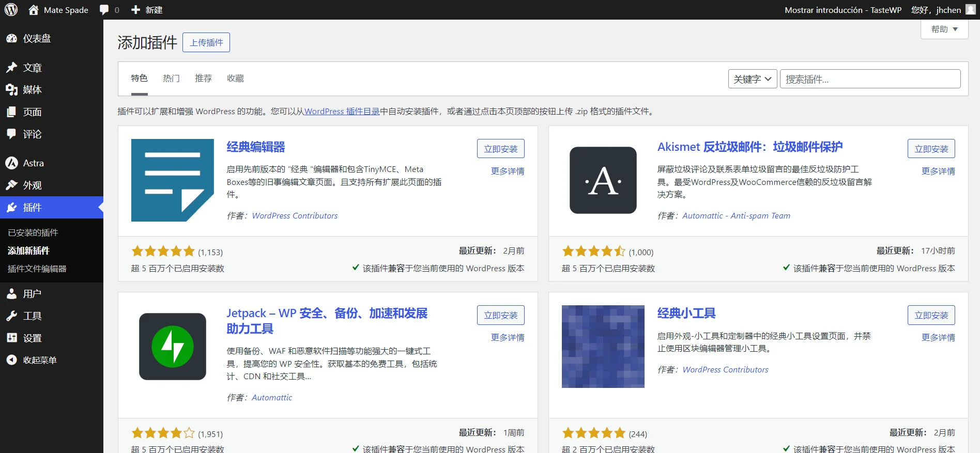The height and width of the screenshot is (453, 980).
Task: Expand the 帮助 help panel
Action: tap(944, 29)
